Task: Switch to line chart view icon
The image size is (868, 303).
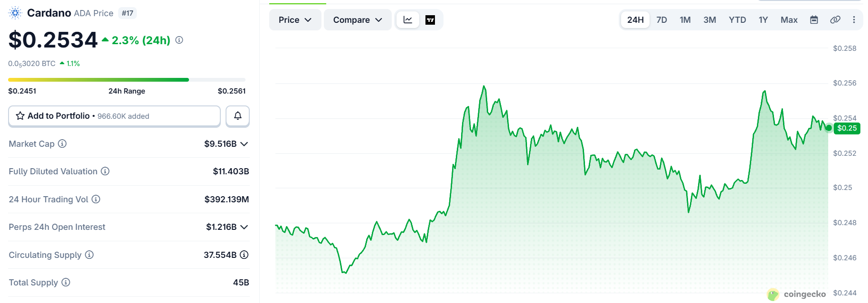Action: coord(408,19)
